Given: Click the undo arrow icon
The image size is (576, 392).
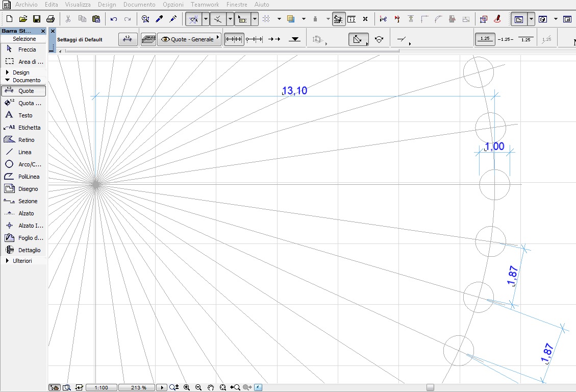Looking at the screenshot, I should click(x=113, y=19).
